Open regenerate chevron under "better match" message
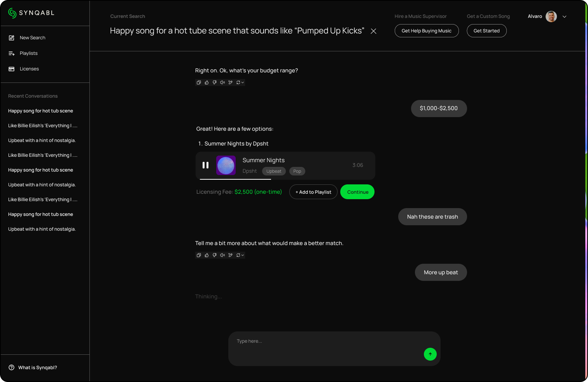This screenshot has height=382, width=588. [242, 255]
